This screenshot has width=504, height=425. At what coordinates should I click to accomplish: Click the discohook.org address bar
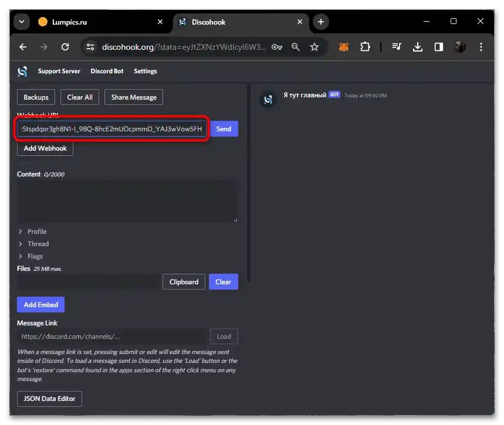[184, 47]
